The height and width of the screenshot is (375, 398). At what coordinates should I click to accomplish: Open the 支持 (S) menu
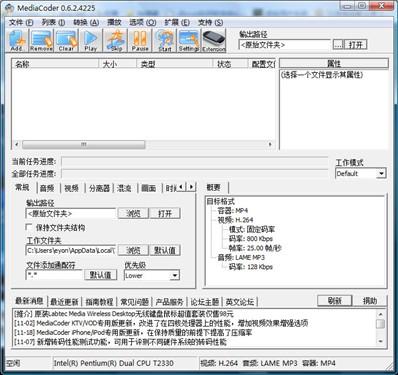[211, 22]
